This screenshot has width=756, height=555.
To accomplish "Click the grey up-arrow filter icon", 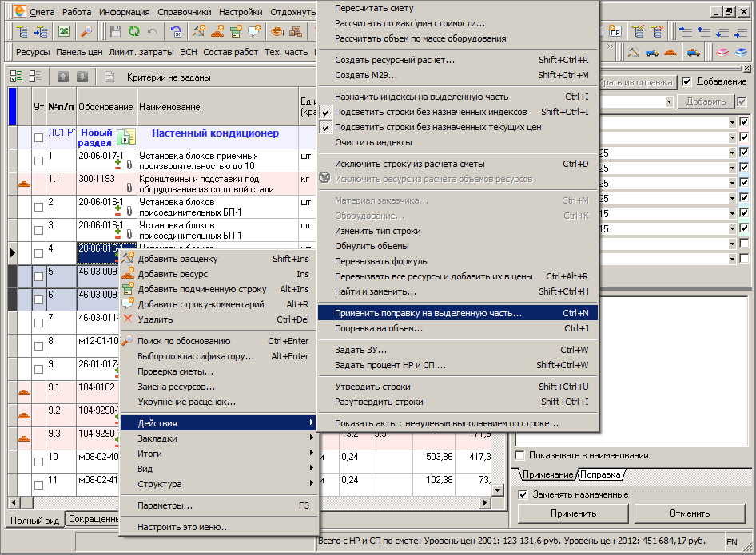I will point(63,76).
